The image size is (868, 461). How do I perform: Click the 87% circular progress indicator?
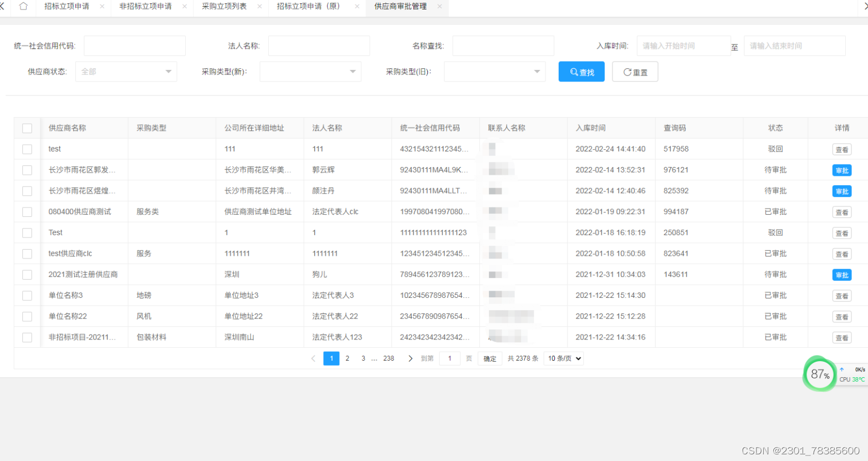[x=819, y=374]
